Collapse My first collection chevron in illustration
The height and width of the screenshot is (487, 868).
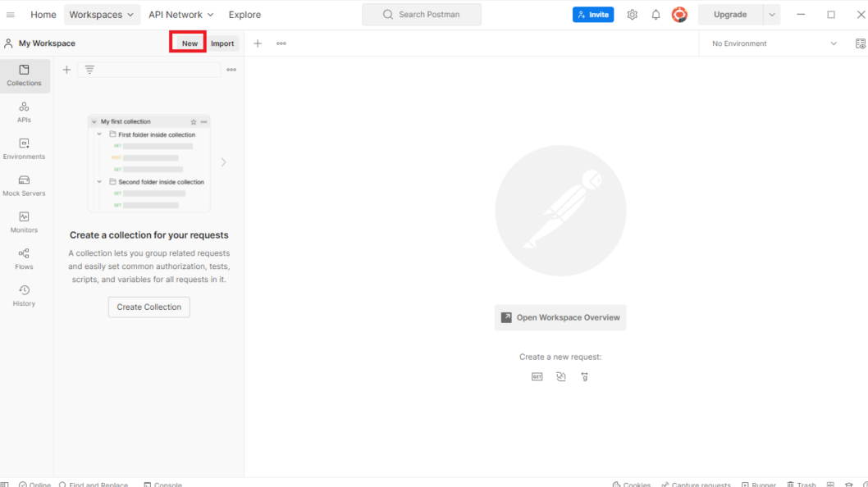click(x=94, y=121)
